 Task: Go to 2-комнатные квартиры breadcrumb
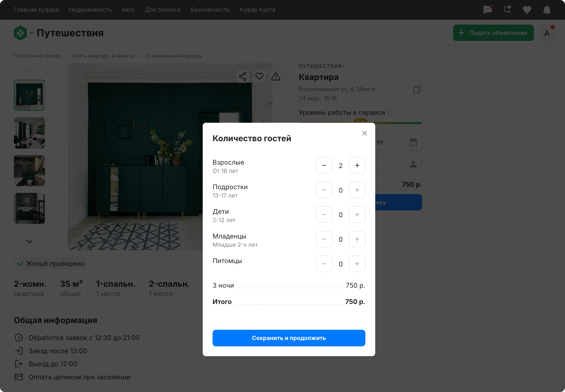[x=174, y=56]
